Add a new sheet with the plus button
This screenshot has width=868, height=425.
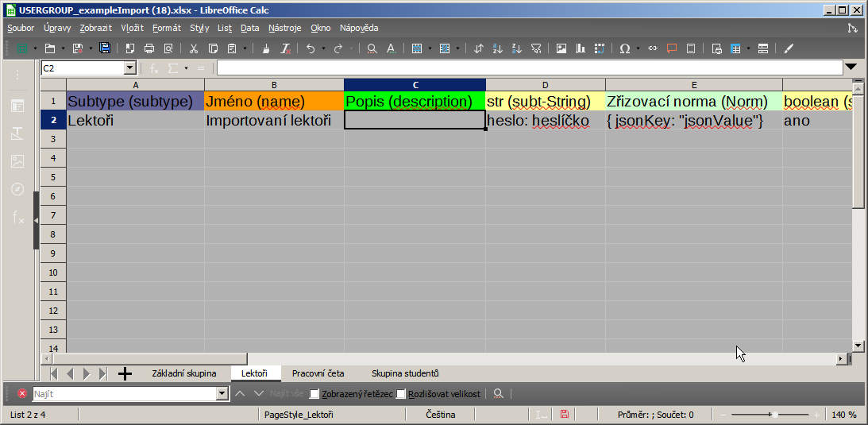tap(125, 373)
